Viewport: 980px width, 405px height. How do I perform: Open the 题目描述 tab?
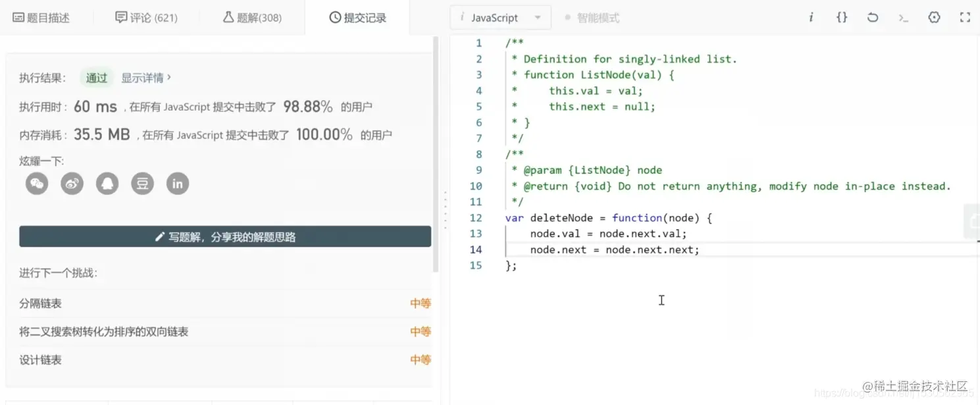point(41,18)
